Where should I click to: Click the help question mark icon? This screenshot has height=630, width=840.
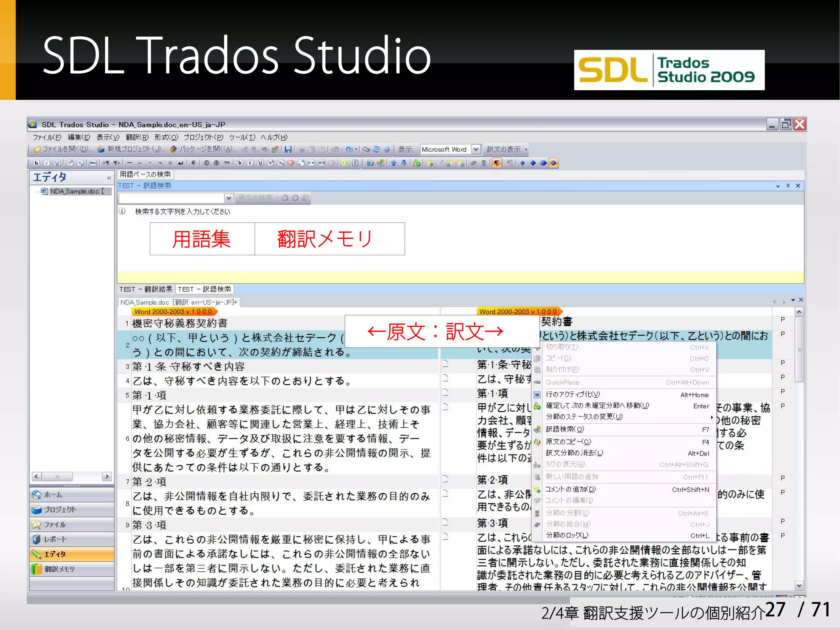(387, 149)
